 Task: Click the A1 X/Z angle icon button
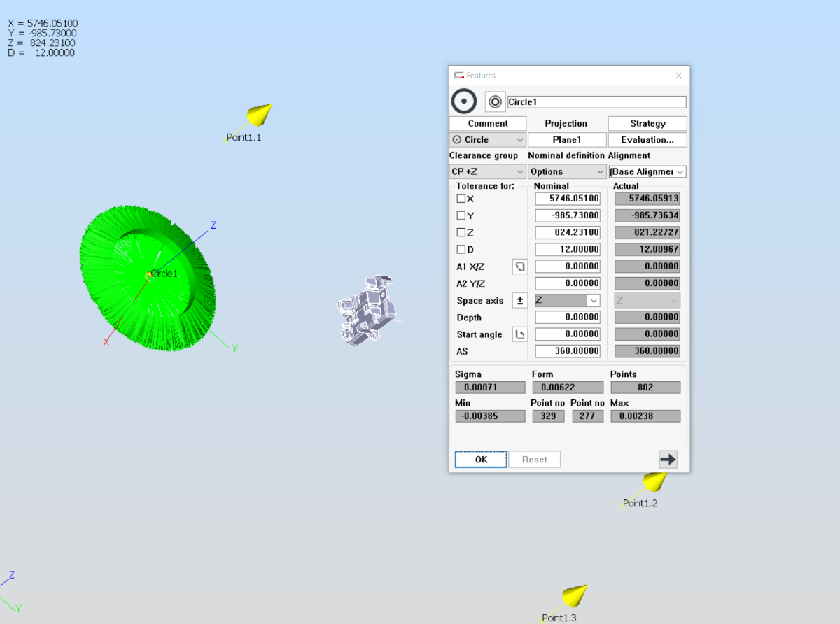(x=520, y=267)
